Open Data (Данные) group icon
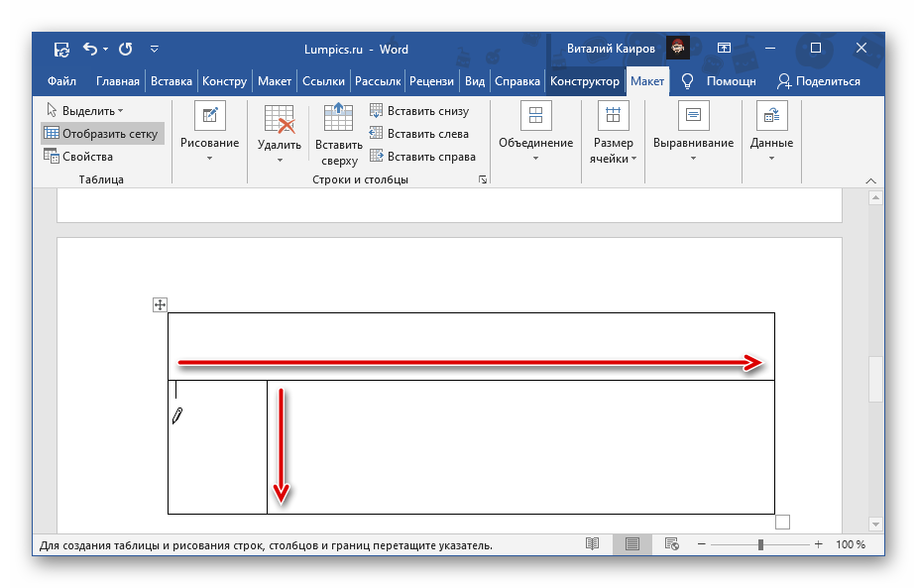917x588 pixels. click(771, 117)
